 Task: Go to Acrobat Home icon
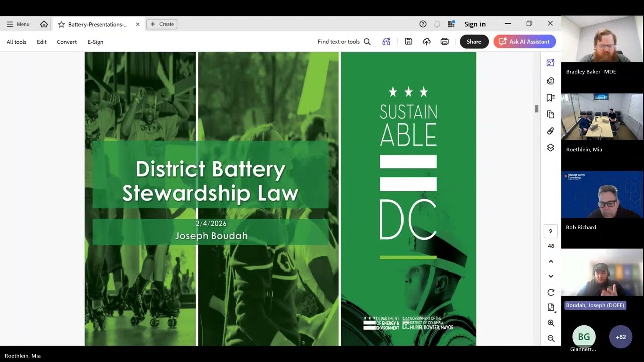pos(44,24)
